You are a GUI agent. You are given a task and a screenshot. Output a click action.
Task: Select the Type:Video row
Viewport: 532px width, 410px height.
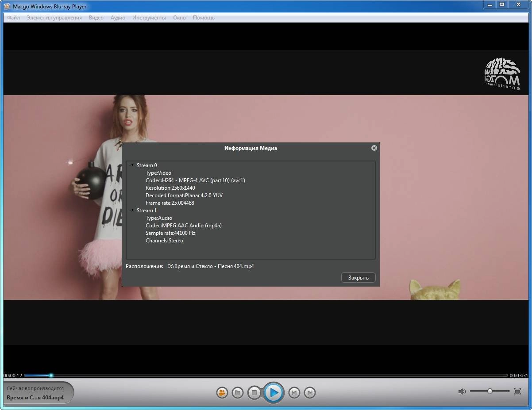point(158,173)
